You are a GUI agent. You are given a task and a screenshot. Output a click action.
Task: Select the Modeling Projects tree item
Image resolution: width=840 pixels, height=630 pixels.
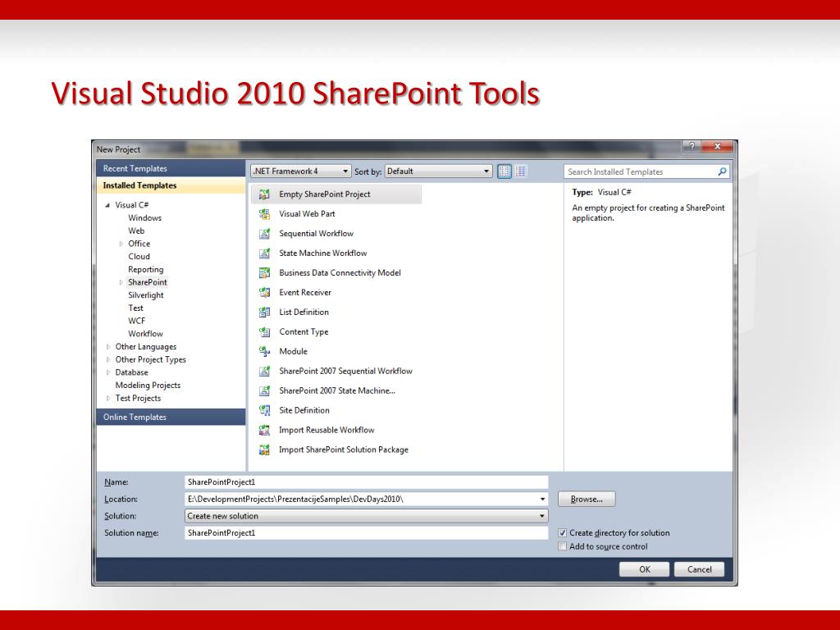(148, 386)
